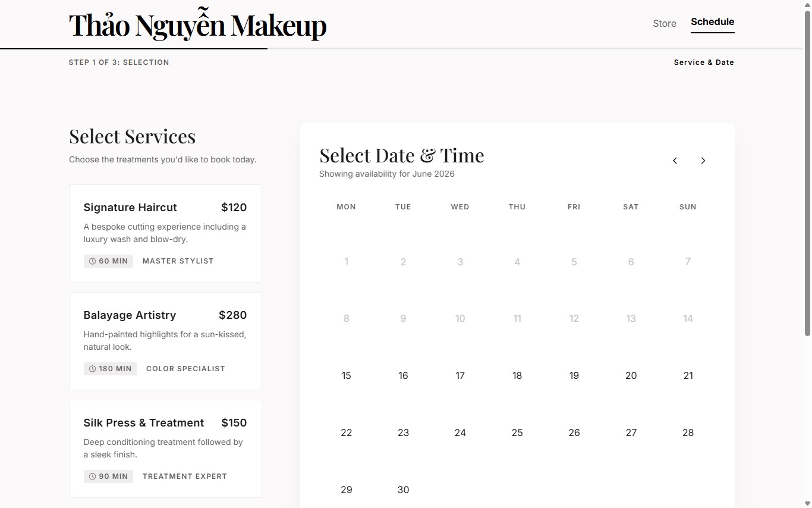Click the clock icon beside 180 MIN

click(x=92, y=369)
